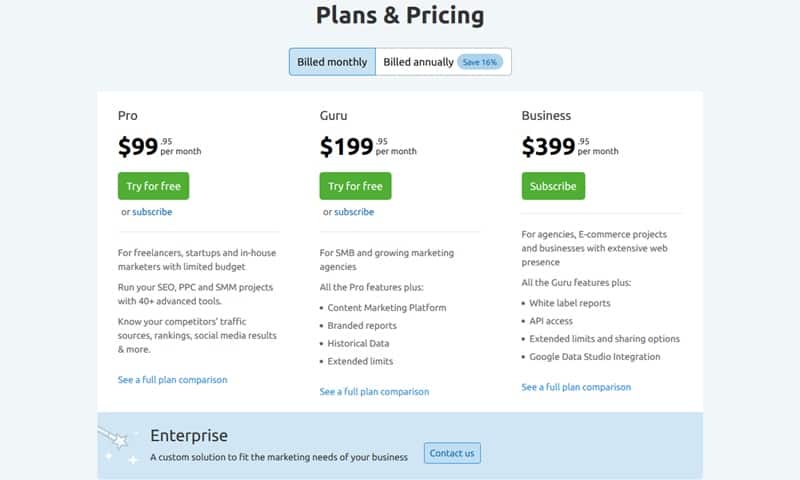Click the Enterprise Contact us button
Image resolution: width=800 pixels, height=480 pixels.
[452, 453]
